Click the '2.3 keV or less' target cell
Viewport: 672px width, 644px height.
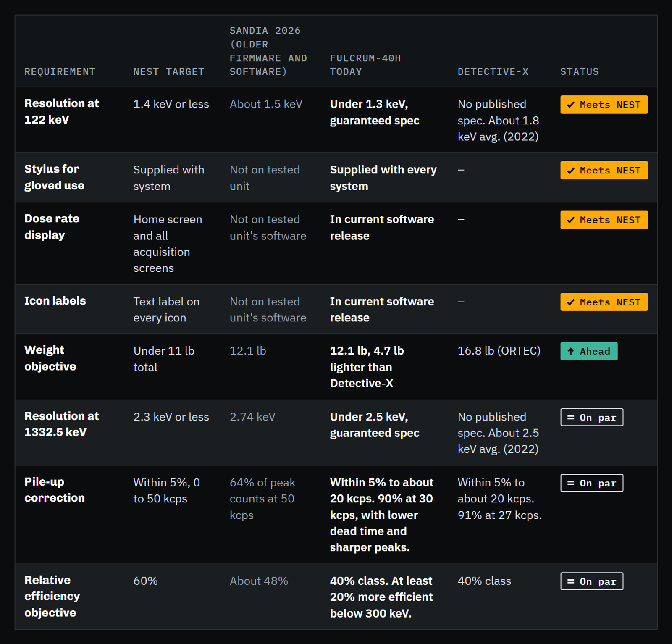[x=171, y=417]
